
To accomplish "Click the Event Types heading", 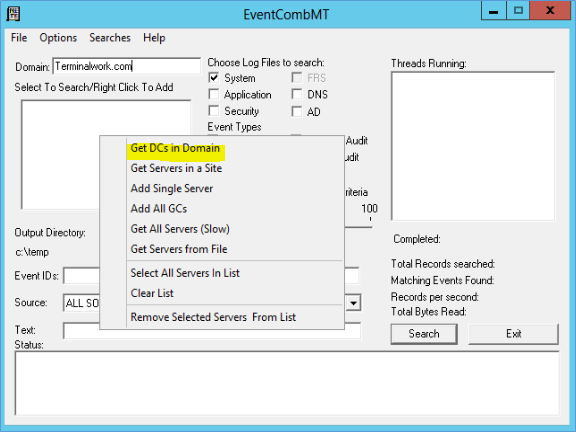I will [234, 127].
